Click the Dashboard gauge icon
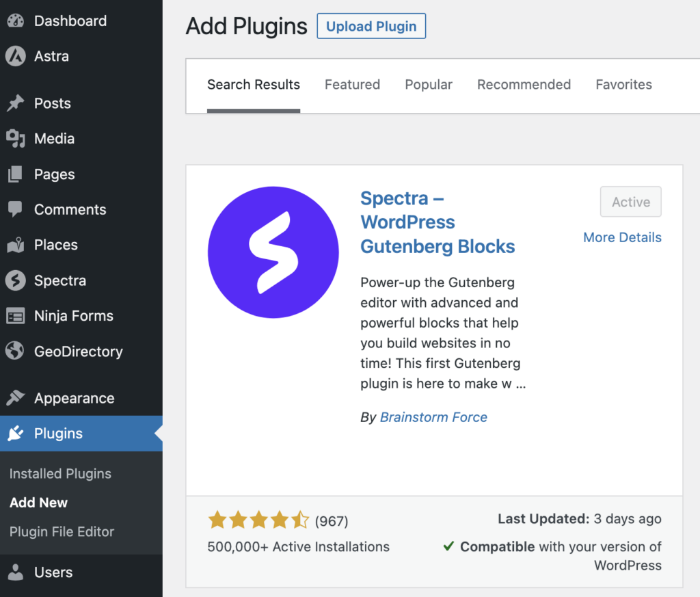This screenshot has width=700, height=597. pos(15,21)
